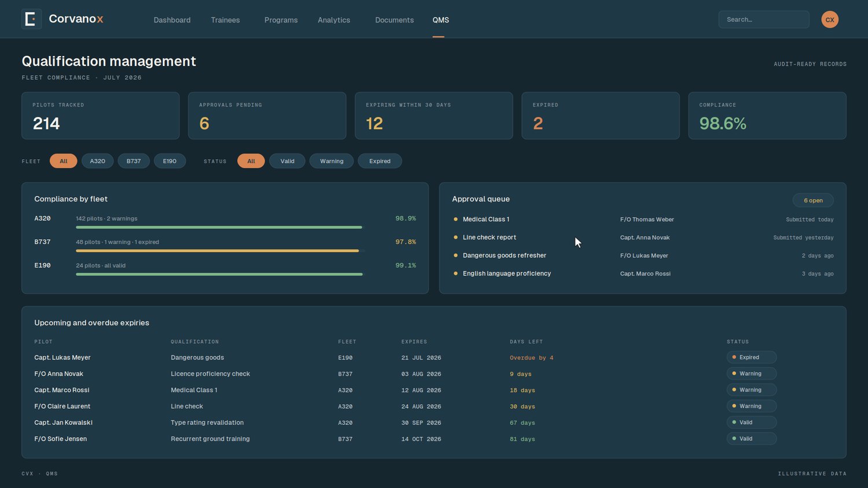Click the E190 99.1% value
The height and width of the screenshot is (488, 868).
(406, 265)
